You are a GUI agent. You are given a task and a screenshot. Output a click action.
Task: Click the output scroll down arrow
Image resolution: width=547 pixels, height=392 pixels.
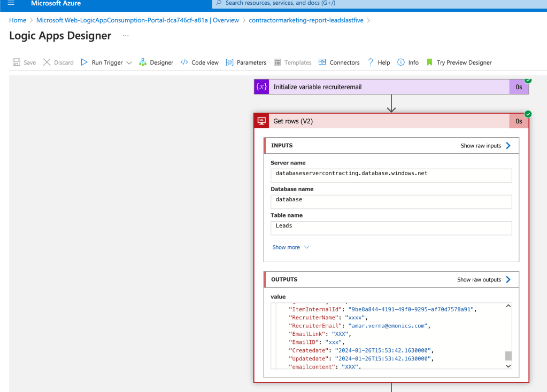pyautogui.click(x=509, y=366)
